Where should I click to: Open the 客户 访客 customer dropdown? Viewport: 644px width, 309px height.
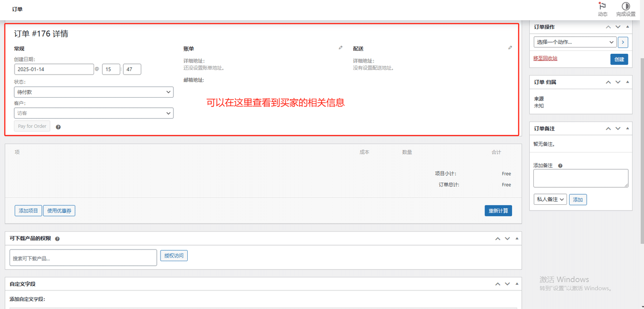pyautogui.click(x=94, y=113)
